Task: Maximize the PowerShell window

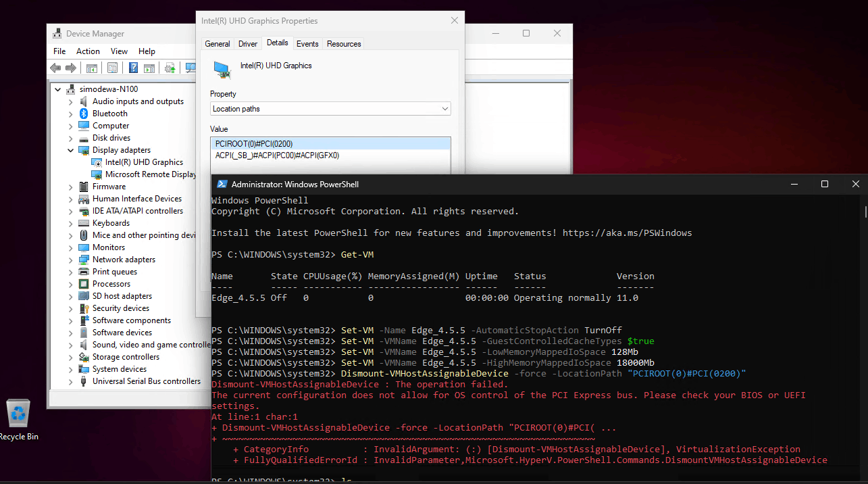Action: (825, 184)
